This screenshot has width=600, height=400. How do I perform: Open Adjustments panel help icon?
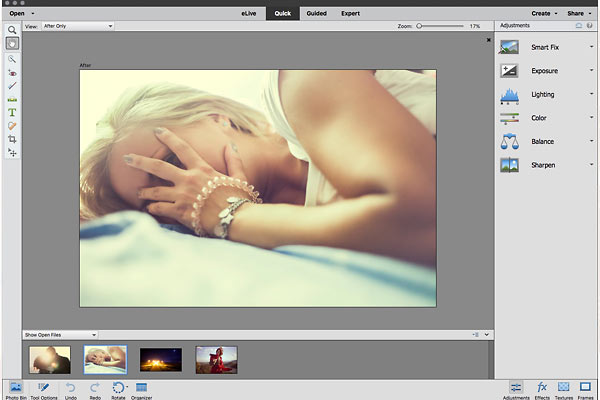(x=589, y=26)
